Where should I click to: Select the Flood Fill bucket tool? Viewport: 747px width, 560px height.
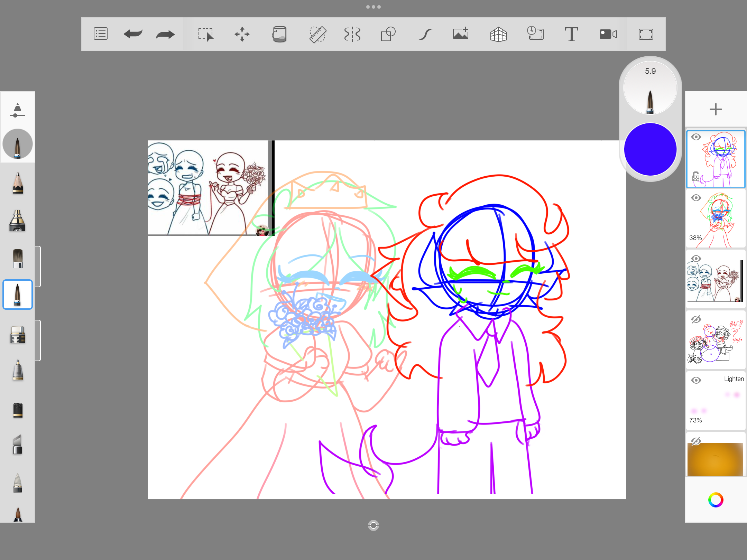click(x=279, y=34)
